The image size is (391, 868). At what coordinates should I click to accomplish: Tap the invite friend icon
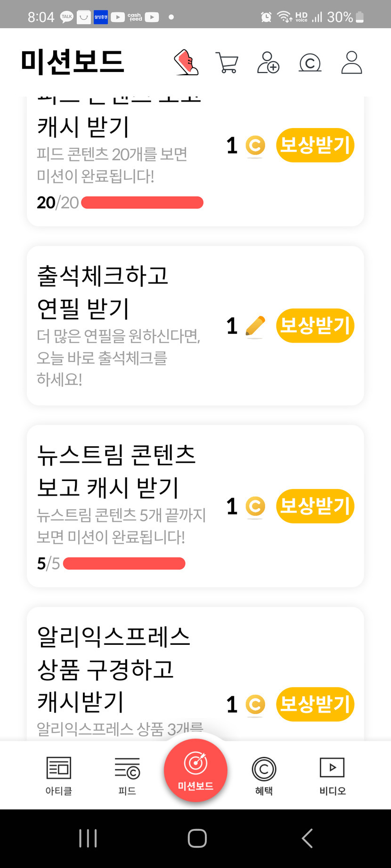[268, 63]
